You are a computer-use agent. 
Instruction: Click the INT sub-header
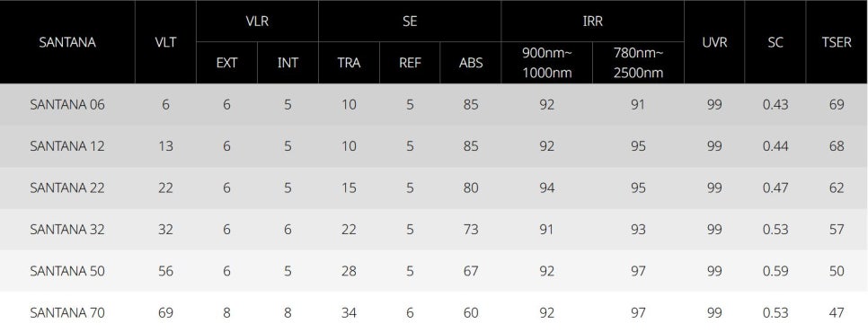(288, 63)
